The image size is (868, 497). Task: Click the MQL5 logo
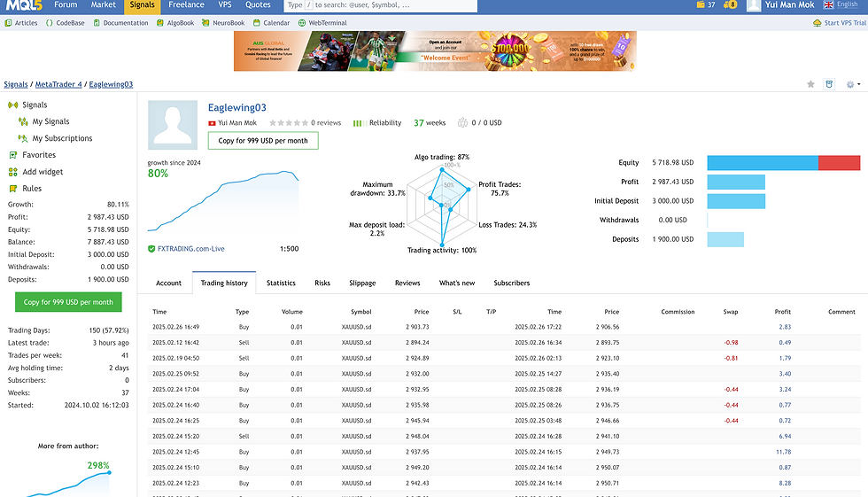click(x=23, y=5)
